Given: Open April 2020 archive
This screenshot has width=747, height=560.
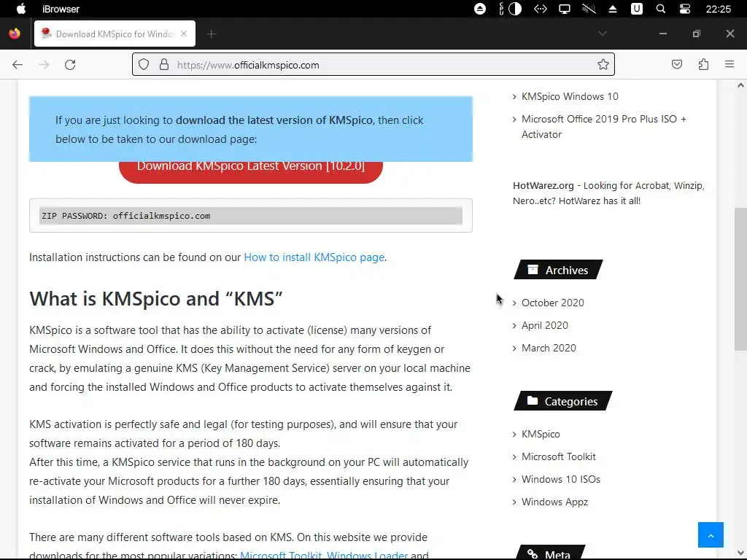Looking at the screenshot, I should click(x=544, y=325).
